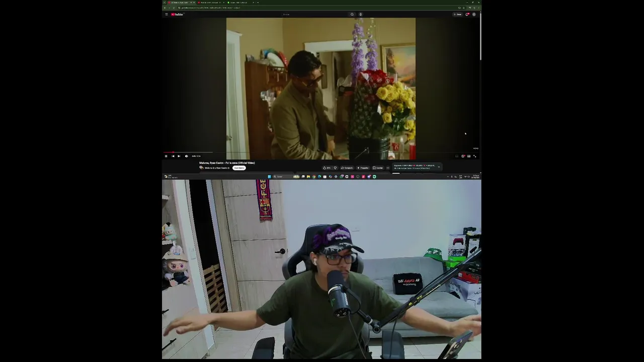This screenshot has height=362, width=644.
Task: Save video with Guardar button
Action: [x=378, y=168]
